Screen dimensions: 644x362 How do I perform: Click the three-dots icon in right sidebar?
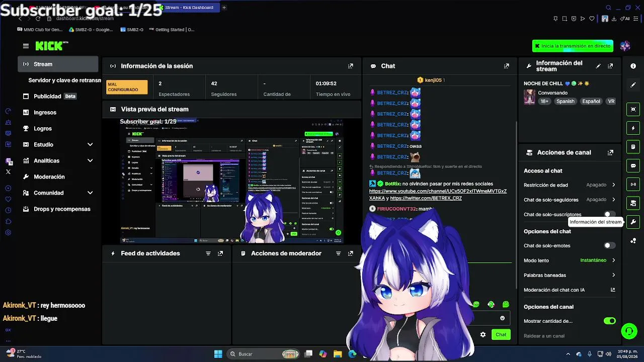click(633, 241)
